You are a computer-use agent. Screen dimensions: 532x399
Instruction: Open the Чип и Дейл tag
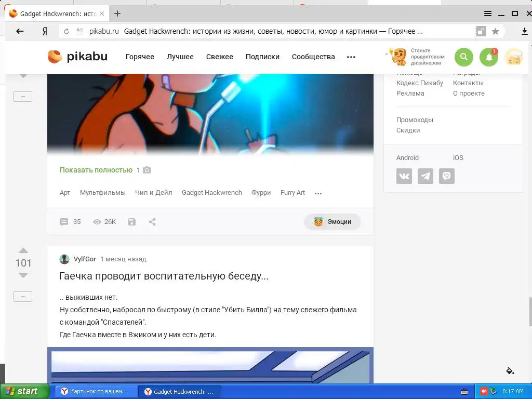pyautogui.click(x=154, y=193)
